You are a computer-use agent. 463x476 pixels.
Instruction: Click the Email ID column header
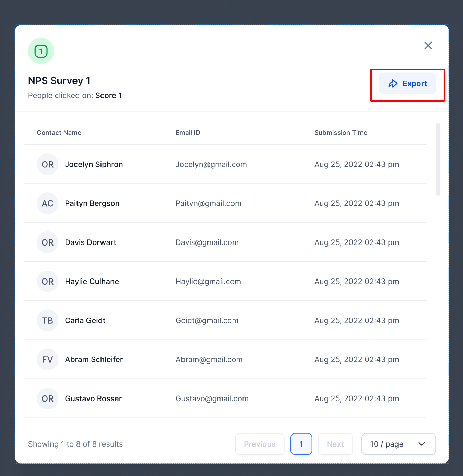click(188, 133)
